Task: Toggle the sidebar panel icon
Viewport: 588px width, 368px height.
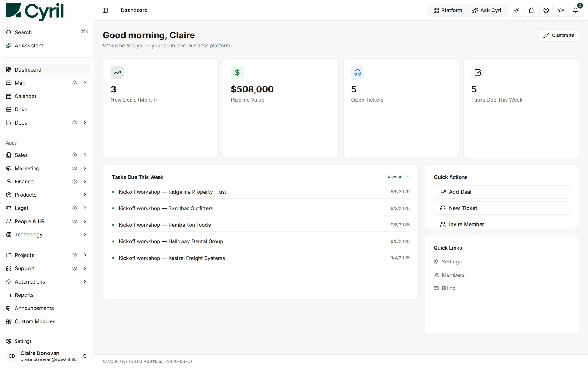Action: pyautogui.click(x=105, y=10)
